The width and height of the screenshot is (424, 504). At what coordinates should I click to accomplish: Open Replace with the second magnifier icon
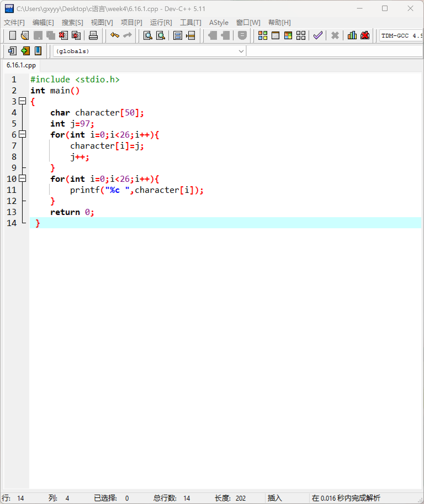coord(161,35)
